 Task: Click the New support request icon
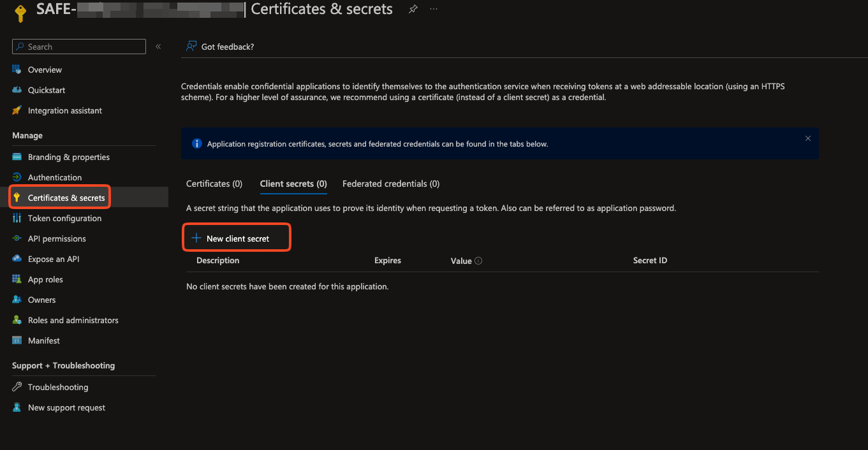point(17,407)
